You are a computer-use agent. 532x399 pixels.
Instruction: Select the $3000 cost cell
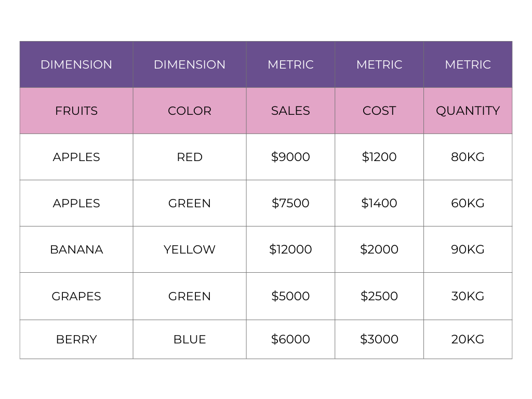[x=379, y=339]
